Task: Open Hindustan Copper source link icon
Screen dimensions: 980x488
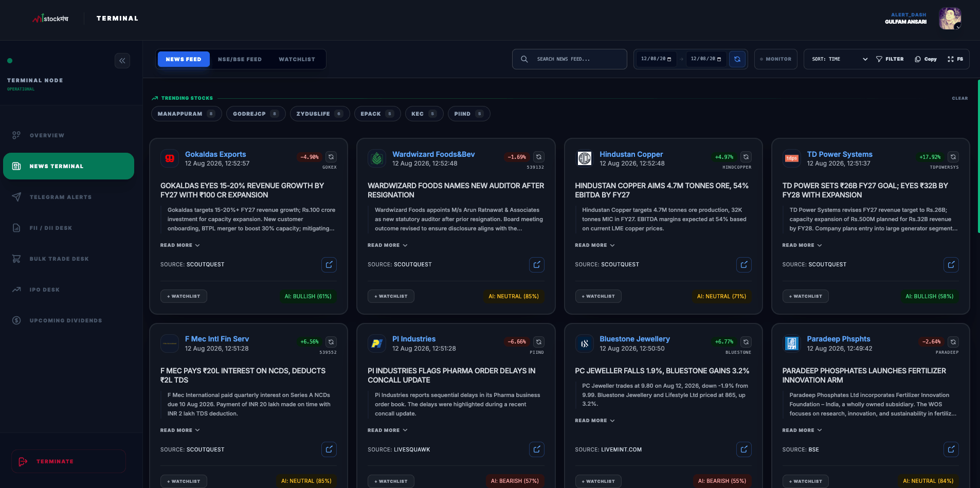Action: [x=744, y=264]
